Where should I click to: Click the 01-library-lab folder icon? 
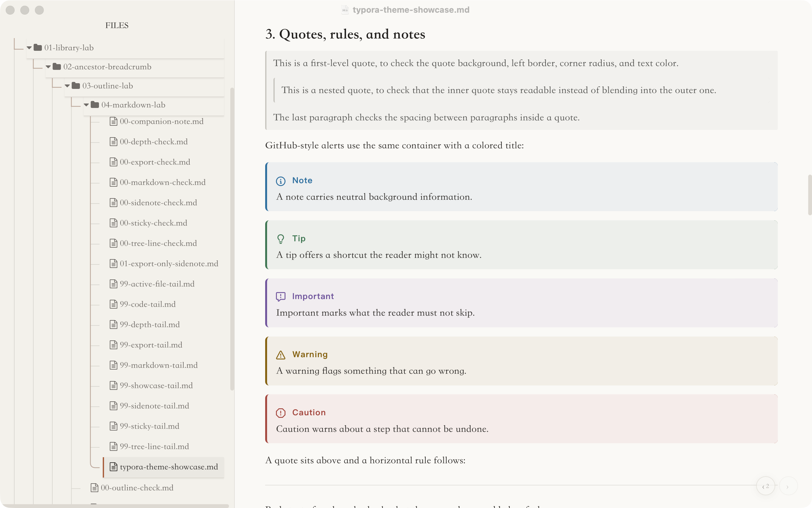pyautogui.click(x=38, y=47)
